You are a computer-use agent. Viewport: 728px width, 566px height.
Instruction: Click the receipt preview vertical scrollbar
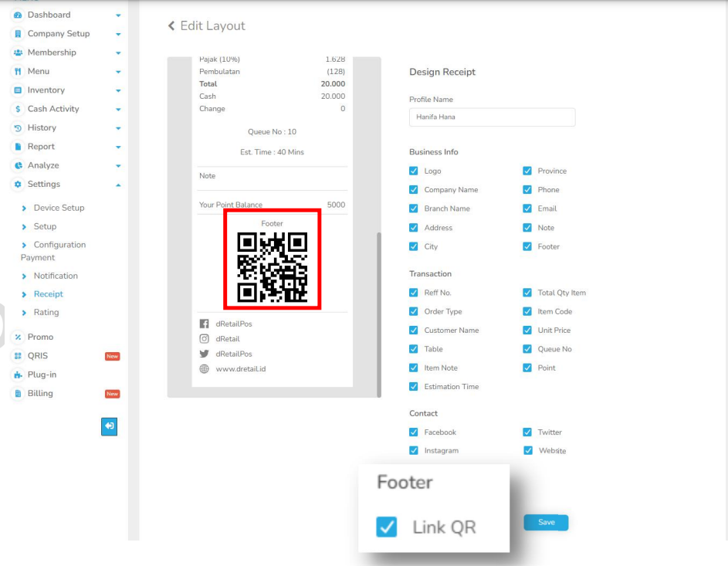pyautogui.click(x=379, y=314)
